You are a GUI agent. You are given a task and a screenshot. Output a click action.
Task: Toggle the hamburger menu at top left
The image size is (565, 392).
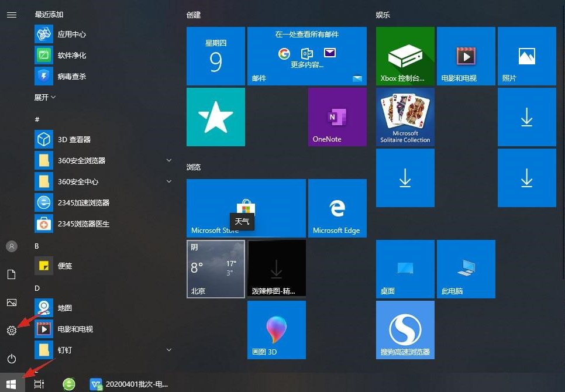(12, 15)
